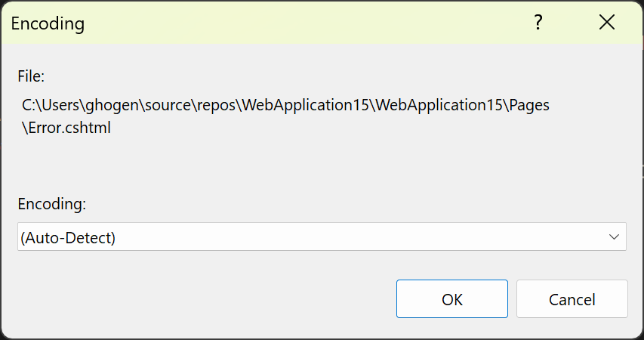
Task: Click the question mark help icon
Action: pyautogui.click(x=538, y=23)
